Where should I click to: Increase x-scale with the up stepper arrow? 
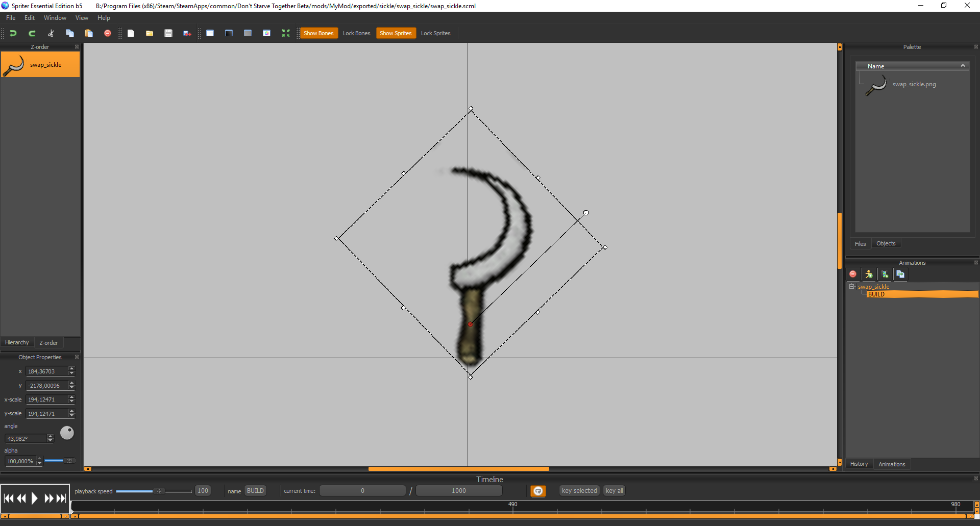point(72,397)
